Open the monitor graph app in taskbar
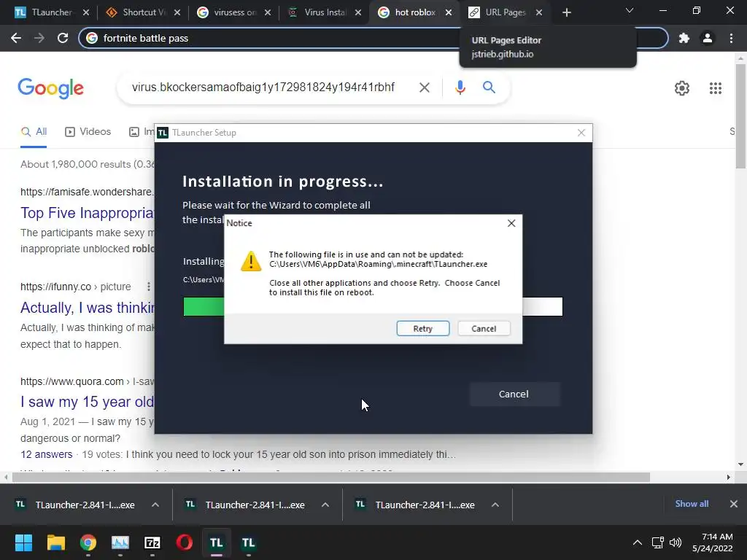The image size is (747, 560). pyautogui.click(x=120, y=542)
